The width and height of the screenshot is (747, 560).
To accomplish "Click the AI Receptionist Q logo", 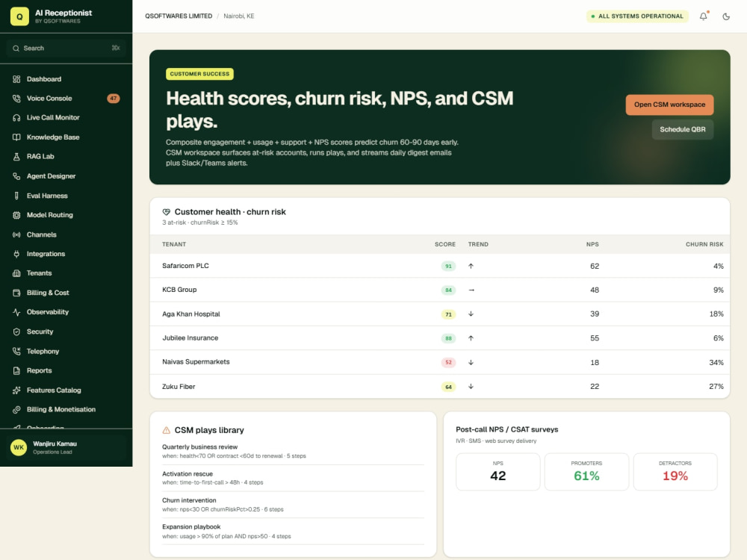I will click(19, 16).
